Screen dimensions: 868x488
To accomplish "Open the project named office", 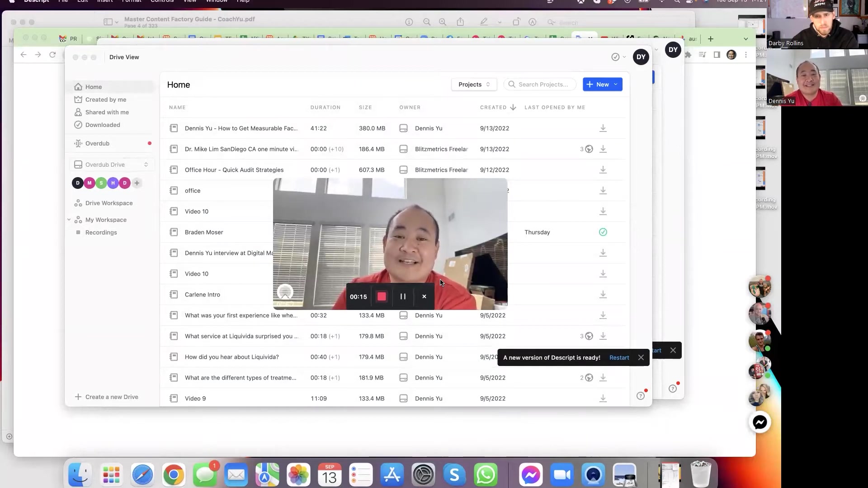I will coord(193,191).
